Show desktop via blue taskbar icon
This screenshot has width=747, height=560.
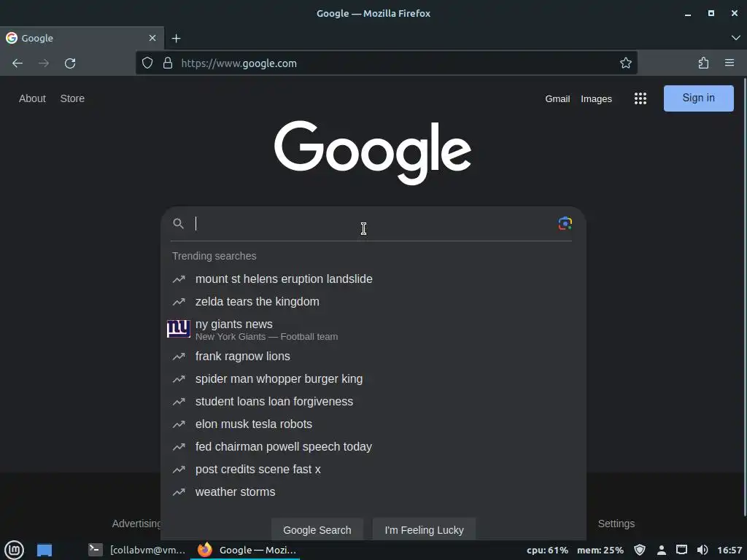pos(44,550)
